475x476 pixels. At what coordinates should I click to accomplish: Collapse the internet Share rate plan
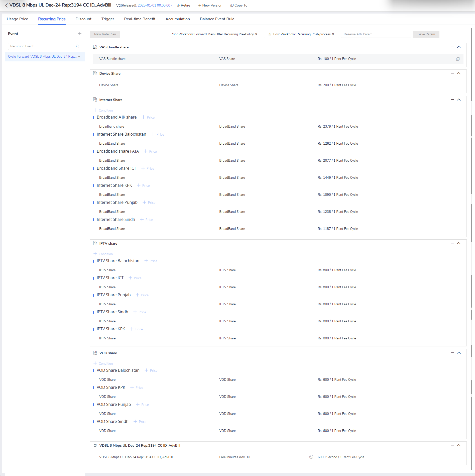(459, 100)
